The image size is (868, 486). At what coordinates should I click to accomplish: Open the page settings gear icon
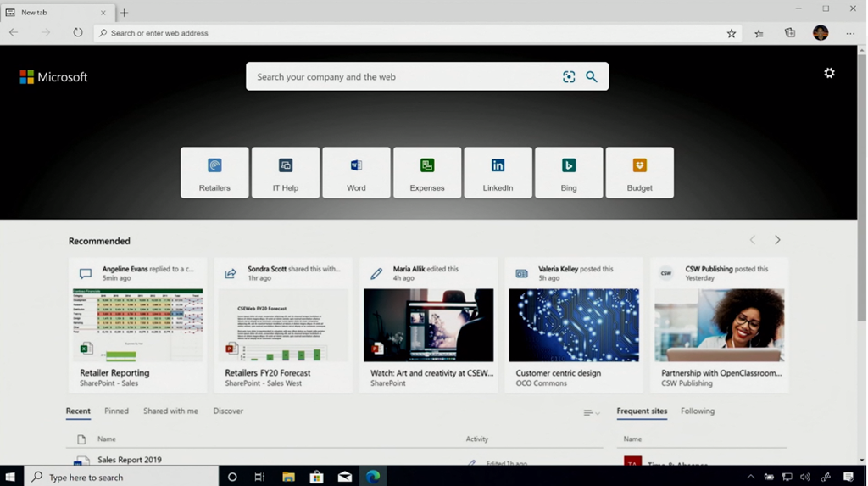829,73
